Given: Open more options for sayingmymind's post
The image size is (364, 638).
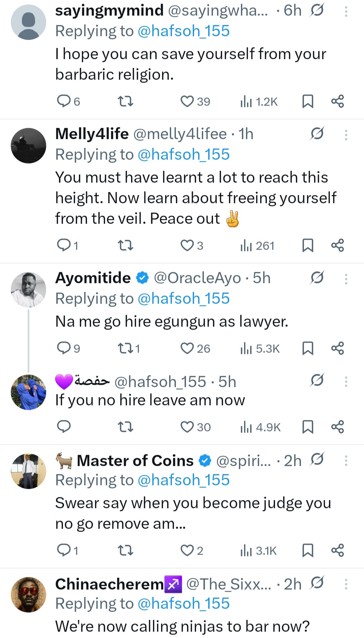Looking at the screenshot, I should 346,12.
